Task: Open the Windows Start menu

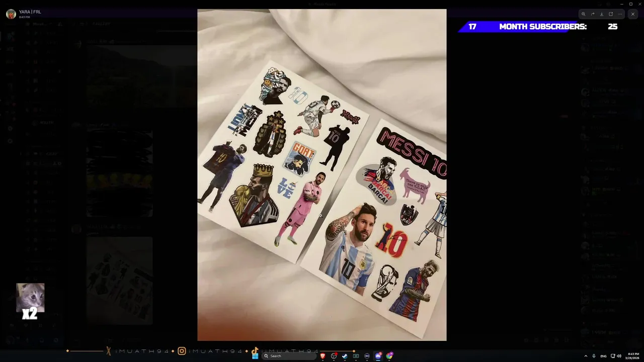Action: click(x=255, y=356)
